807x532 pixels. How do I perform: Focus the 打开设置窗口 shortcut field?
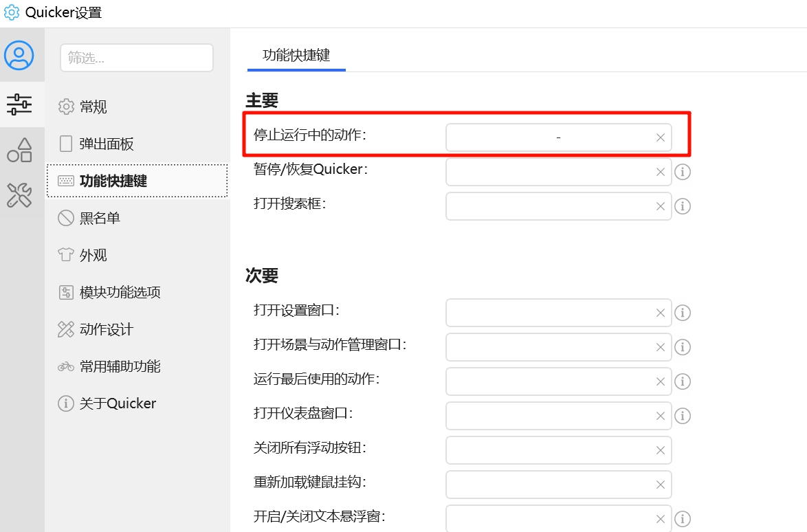coord(558,313)
